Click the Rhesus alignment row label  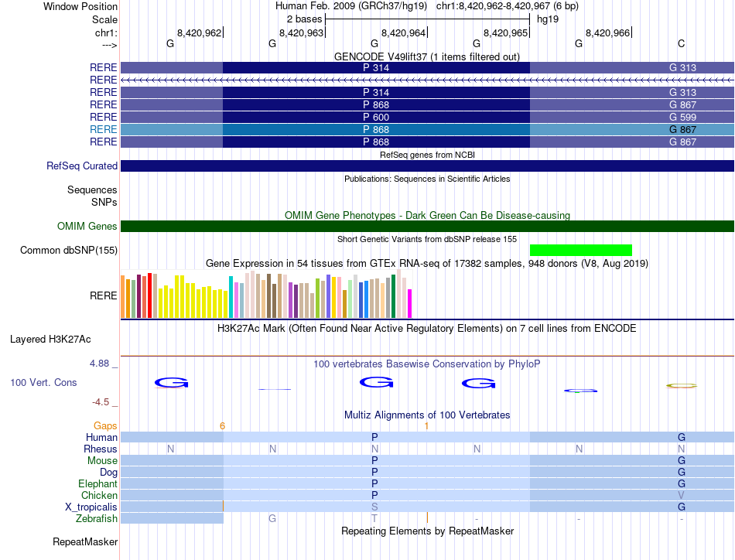[101, 449]
